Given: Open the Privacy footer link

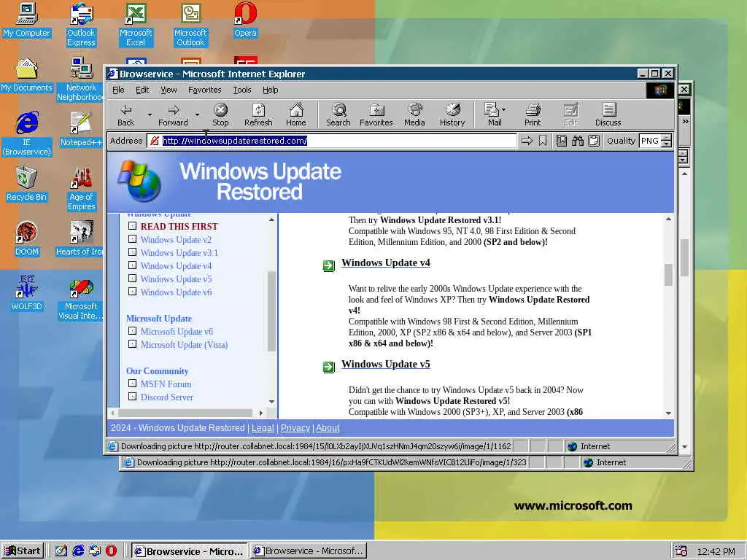Looking at the screenshot, I should click(295, 427).
